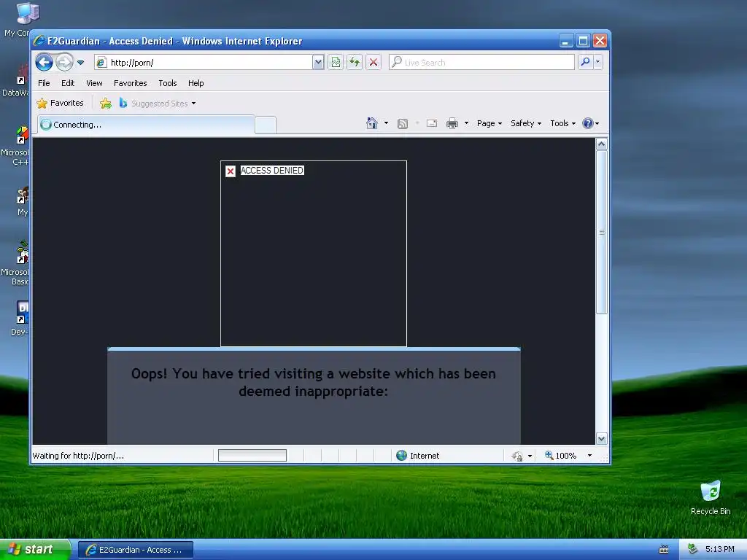Click the address bar showing http://porn/
The image size is (747, 560).
204,63
